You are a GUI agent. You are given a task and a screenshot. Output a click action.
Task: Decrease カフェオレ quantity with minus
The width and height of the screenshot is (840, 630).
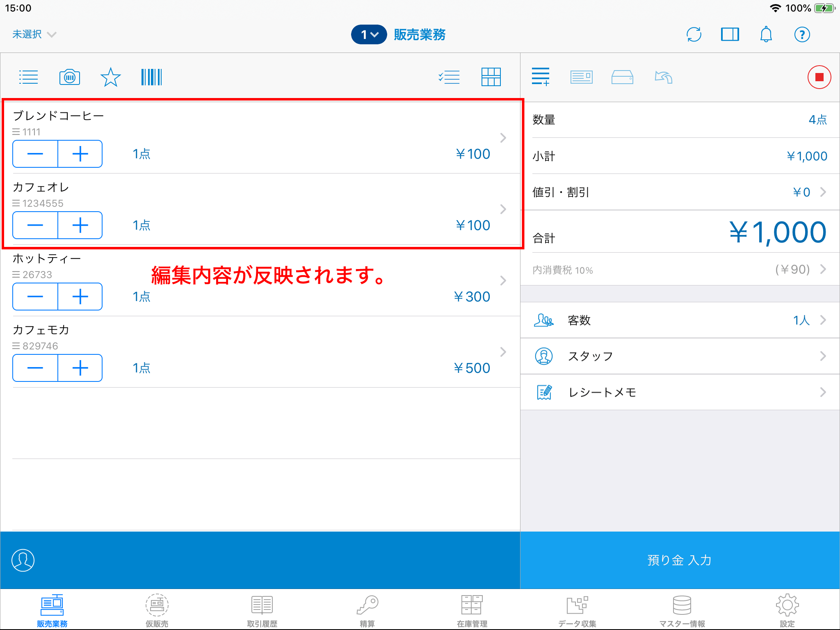click(x=35, y=225)
